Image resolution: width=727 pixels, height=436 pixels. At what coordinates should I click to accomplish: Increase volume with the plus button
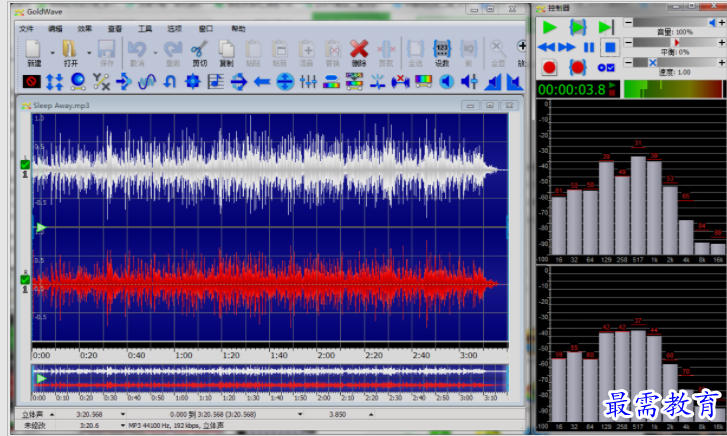[x=721, y=22]
